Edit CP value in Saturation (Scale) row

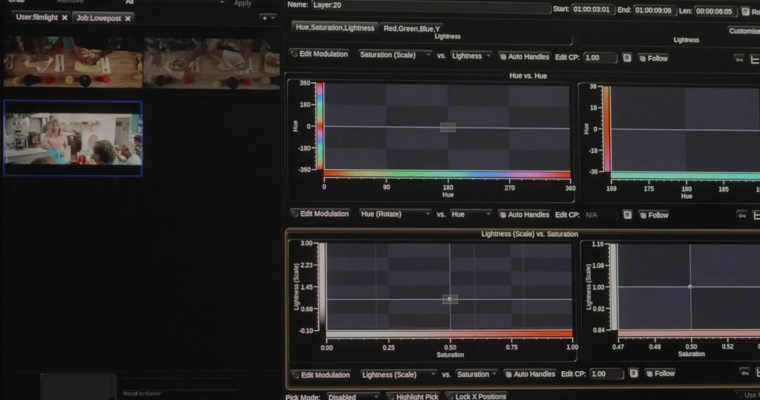600,58
